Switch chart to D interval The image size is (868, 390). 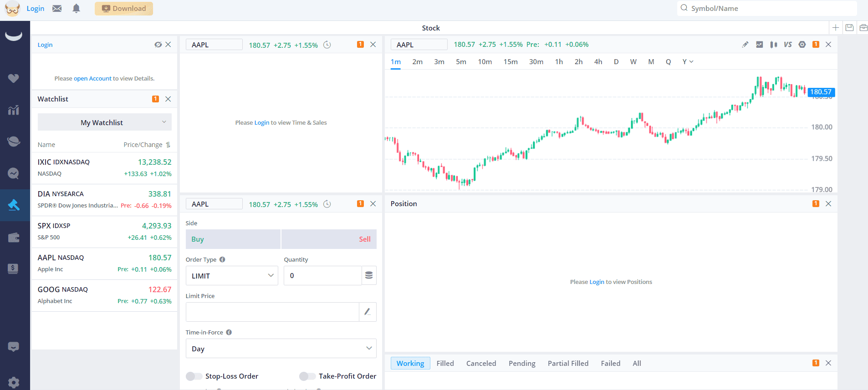[x=616, y=61]
